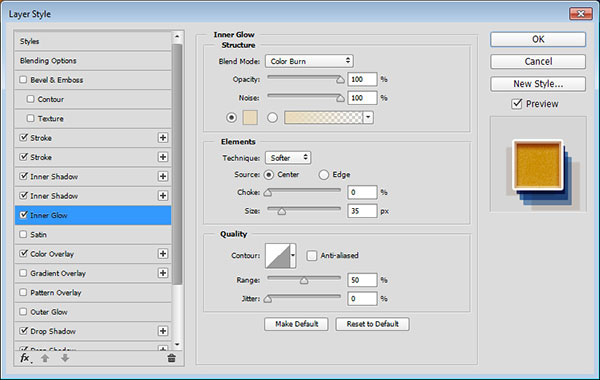The height and width of the screenshot is (380, 600).
Task: Enable the Anti-aliased checkbox
Action: (312, 255)
